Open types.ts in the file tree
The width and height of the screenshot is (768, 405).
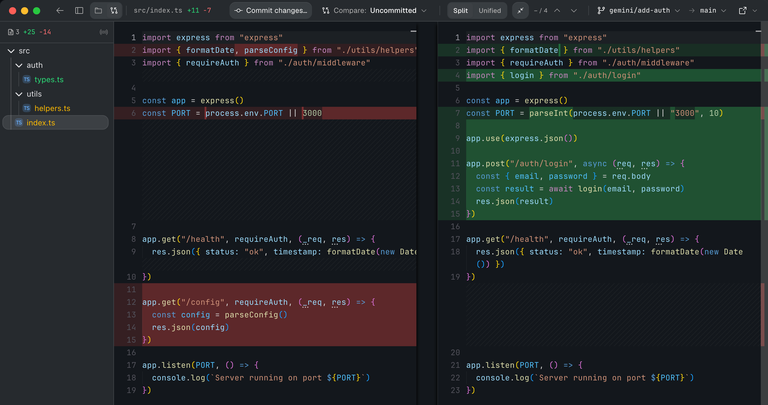coord(48,79)
